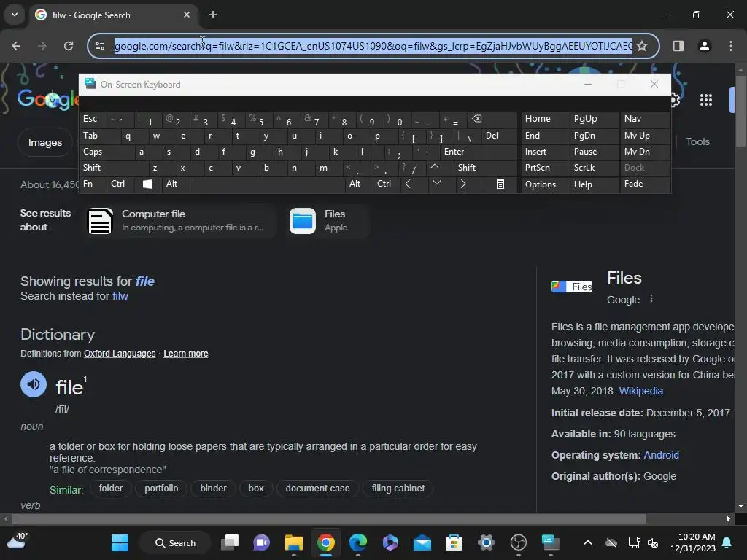The image size is (747, 560).
Task: Open the italic 'file' results link
Action: (145, 281)
